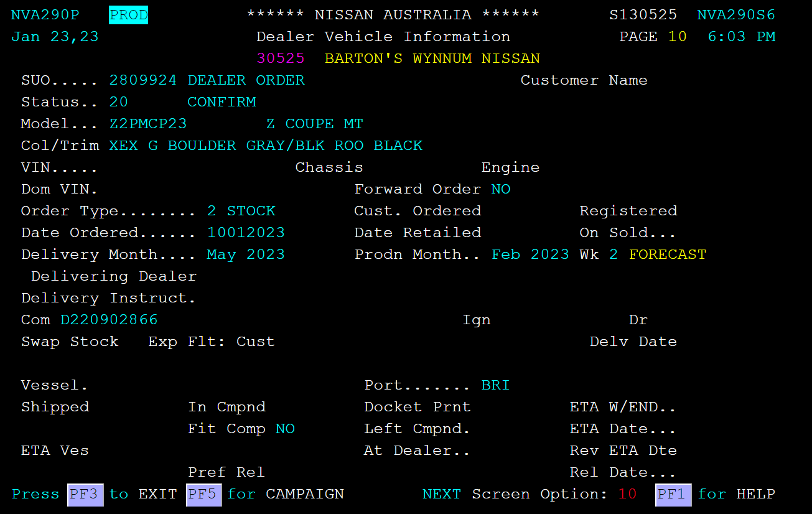Click the NEXT Screen Option value field

coord(627,495)
